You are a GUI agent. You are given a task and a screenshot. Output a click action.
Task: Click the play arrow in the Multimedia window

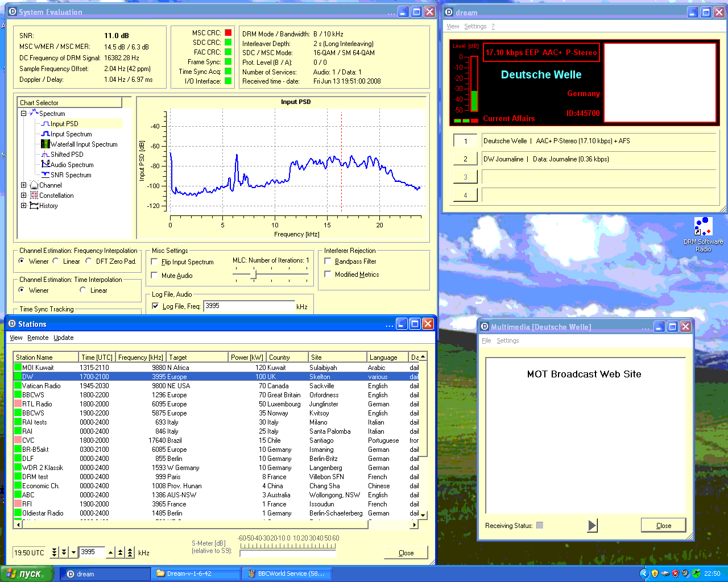592,525
